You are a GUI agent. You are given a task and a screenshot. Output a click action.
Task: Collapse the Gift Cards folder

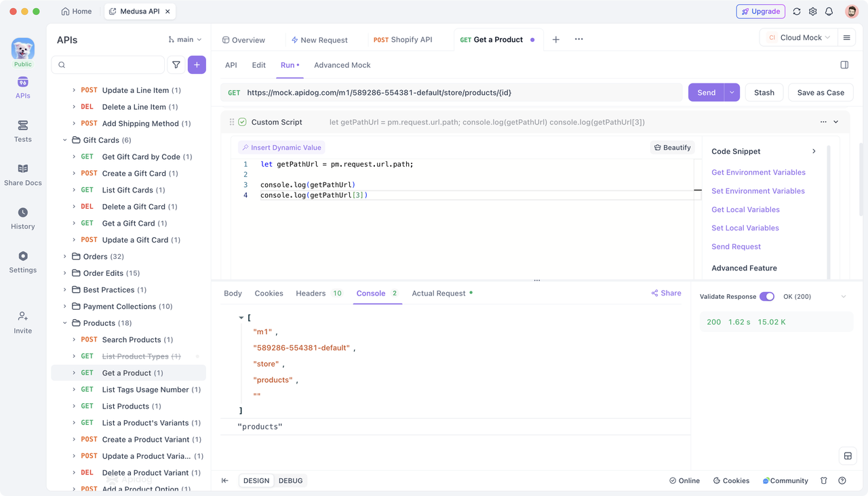[65, 140]
